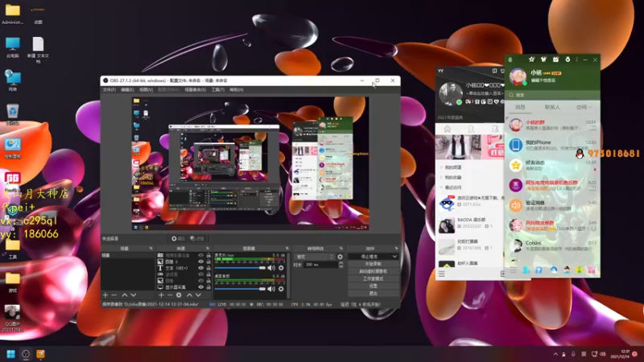The image size is (644, 362).
Task: Open the 空间 dropdown tab in QQ
Action: (583, 107)
